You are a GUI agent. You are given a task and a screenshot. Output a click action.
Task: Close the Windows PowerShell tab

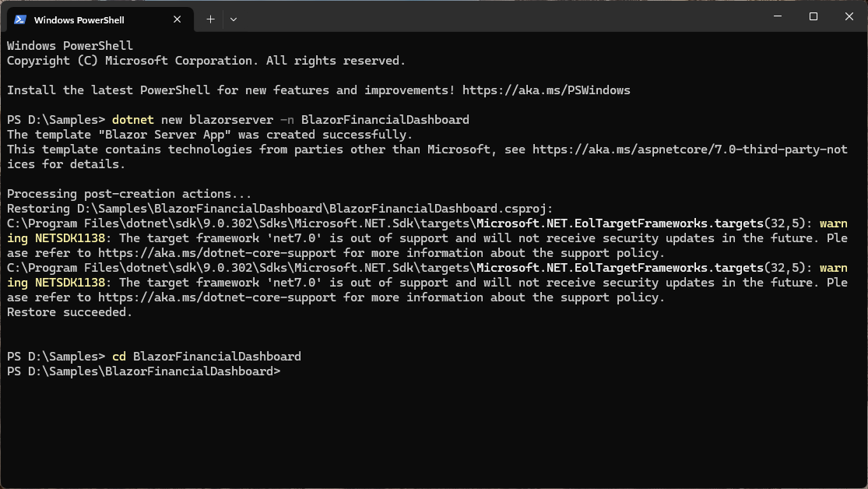tap(177, 19)
